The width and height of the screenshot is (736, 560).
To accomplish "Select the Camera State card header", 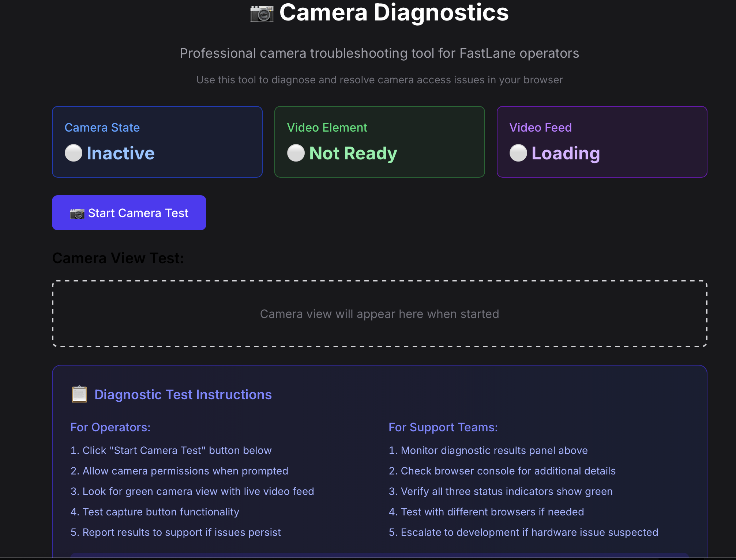I will pyautogui.click(x=102, y=128).
